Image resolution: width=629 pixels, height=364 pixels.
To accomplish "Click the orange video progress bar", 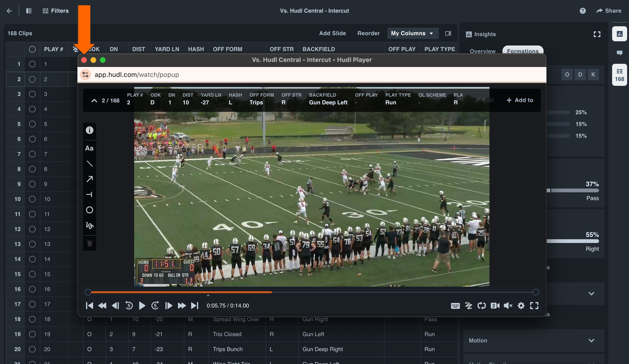I will [182, 292].
